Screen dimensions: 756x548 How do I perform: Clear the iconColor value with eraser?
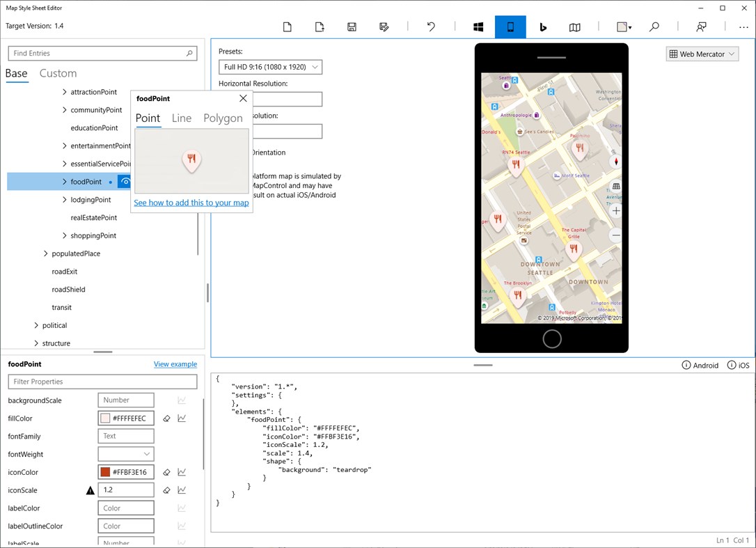(x=166, y=472)
